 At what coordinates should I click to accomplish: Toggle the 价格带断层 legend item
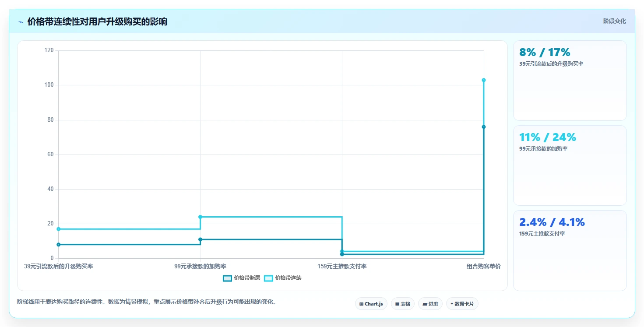[x=241, y=278]
